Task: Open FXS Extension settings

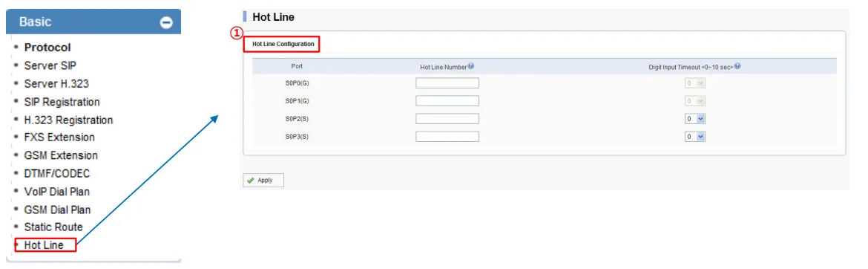Action: [59, 137]
